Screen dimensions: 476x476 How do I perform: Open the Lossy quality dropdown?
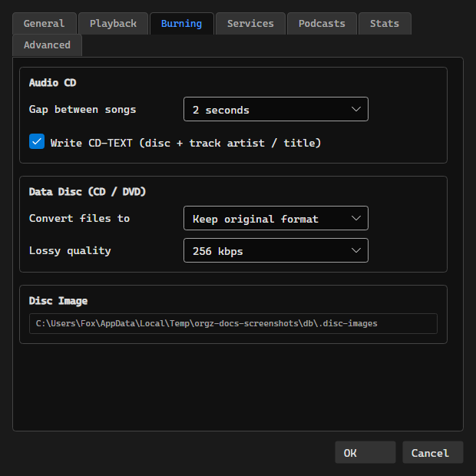pos(276,250)
